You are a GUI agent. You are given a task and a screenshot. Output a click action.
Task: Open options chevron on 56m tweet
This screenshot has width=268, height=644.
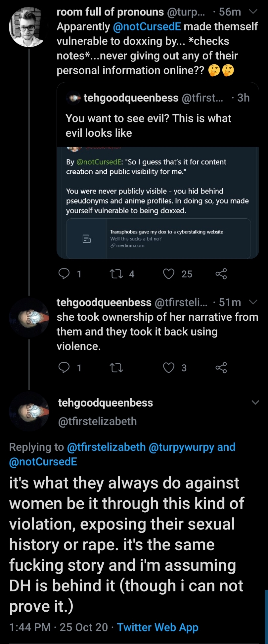pos(253,12)
